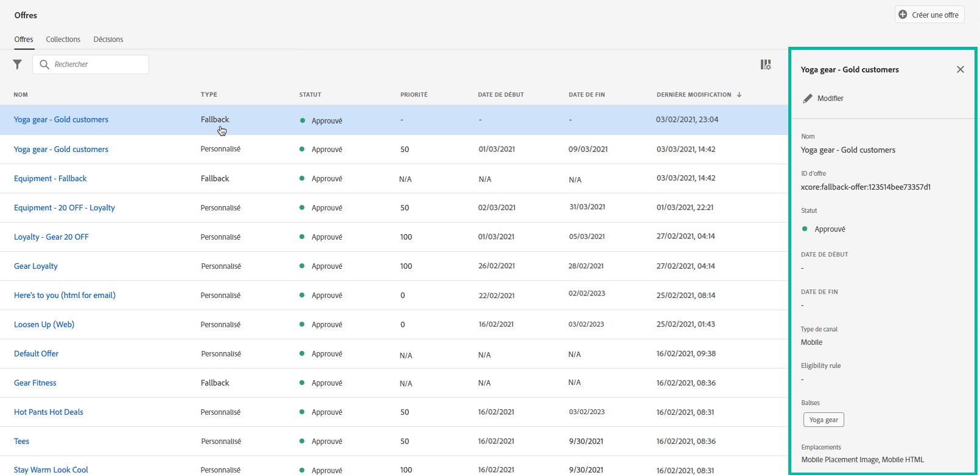
Task: Close the Yoga gear details panel
Action: coord(960,69)
